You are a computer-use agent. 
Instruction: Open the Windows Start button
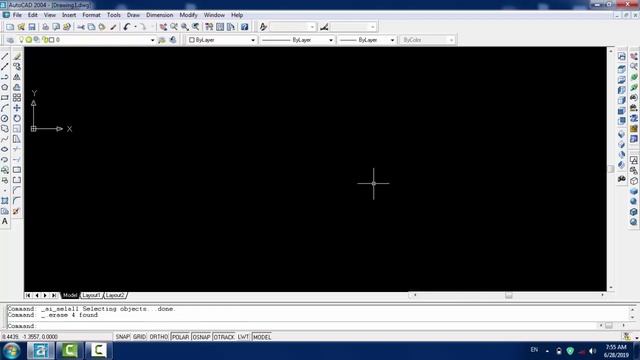(11, 351)
